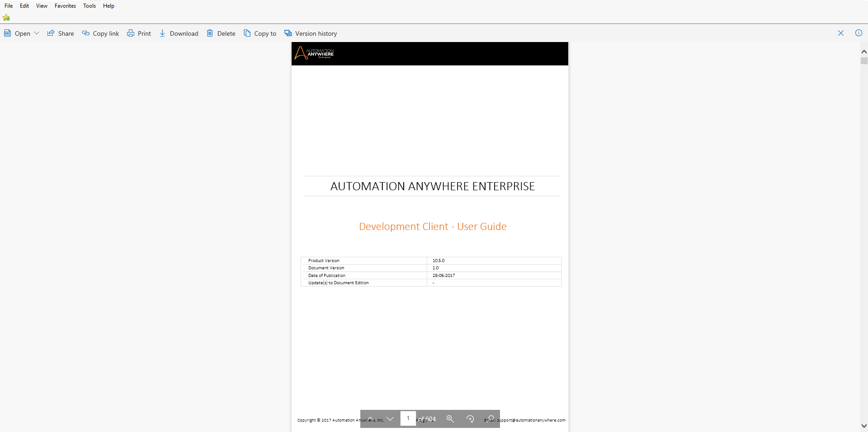
Task: Click the "Copyright © 2017" footer text
Action: pyautogui.click(x=314, y=420)
